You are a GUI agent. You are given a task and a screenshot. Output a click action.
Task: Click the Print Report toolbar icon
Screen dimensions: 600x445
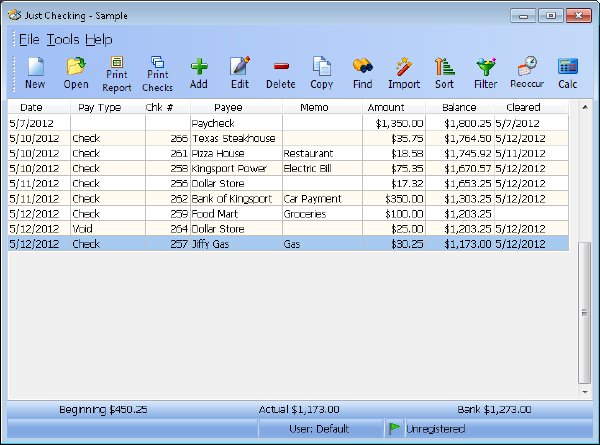117,74
